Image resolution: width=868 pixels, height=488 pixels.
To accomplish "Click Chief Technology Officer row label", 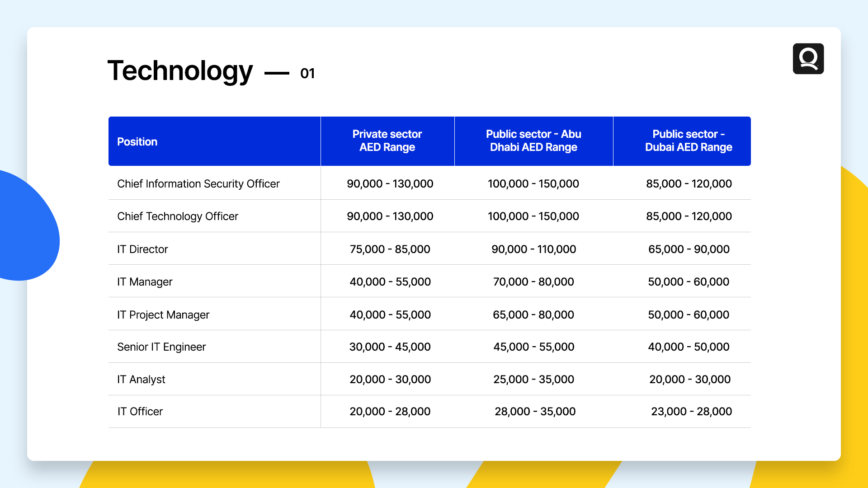I will 177,216.
